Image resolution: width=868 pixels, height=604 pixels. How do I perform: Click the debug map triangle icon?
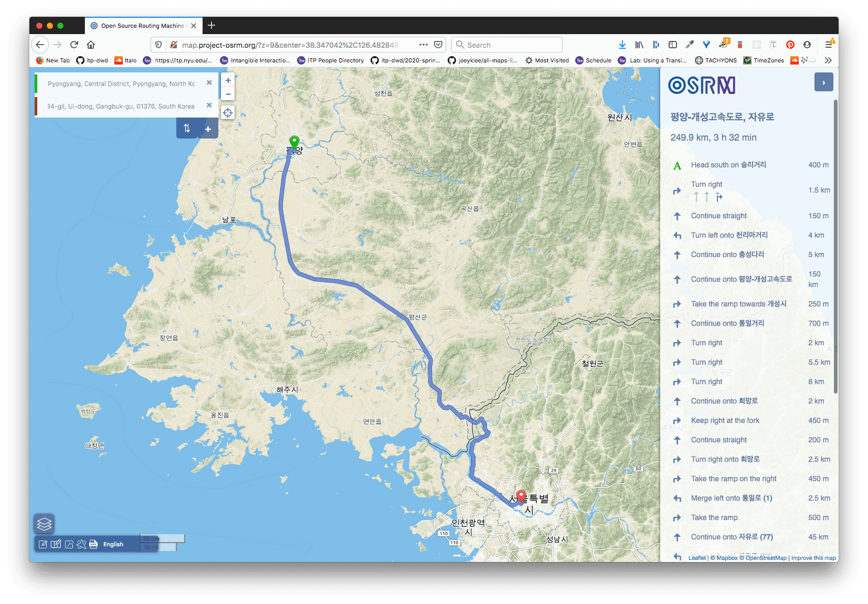[x=81, y=544]
